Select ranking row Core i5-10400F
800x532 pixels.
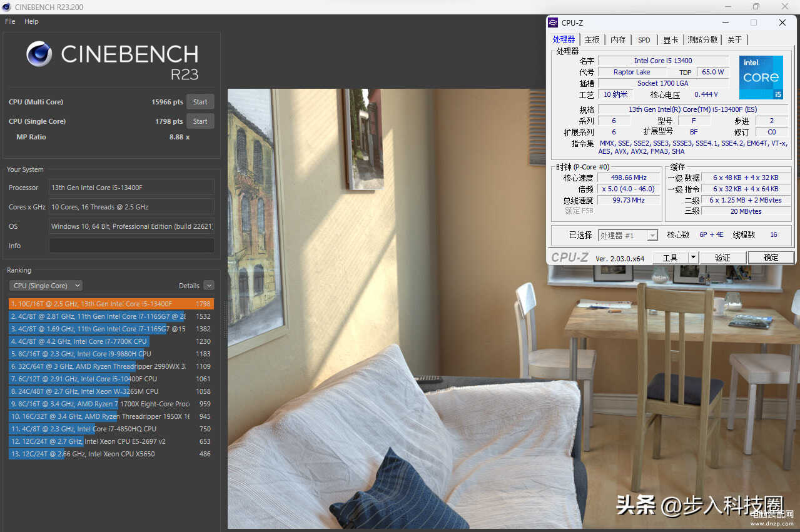pyautogui.click(x=111, y=379)
